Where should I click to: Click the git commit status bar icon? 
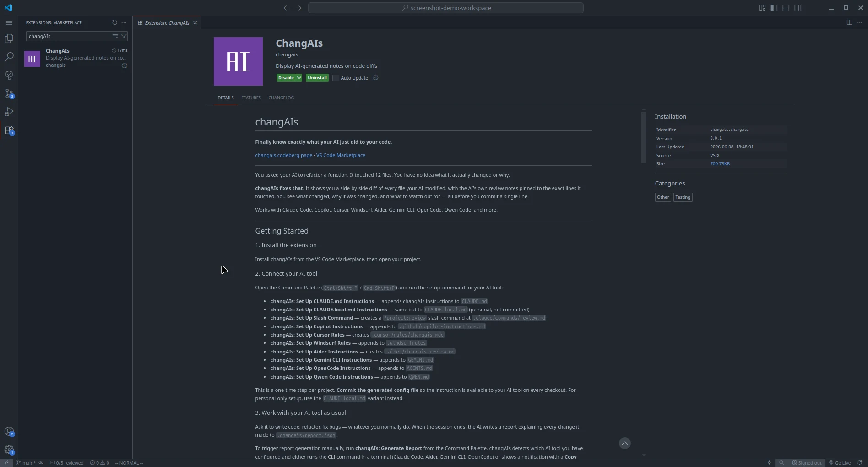[x=769, y=463]
